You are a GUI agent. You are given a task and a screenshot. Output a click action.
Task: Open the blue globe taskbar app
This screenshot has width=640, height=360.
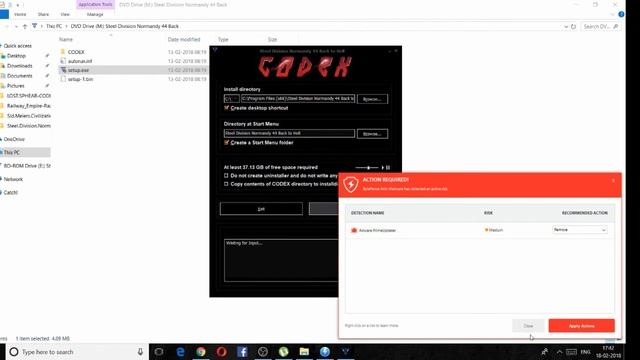click(325, 352)
